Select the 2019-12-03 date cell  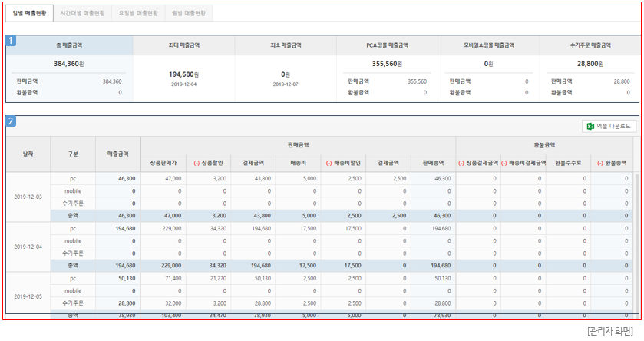(x=28, y=197)
